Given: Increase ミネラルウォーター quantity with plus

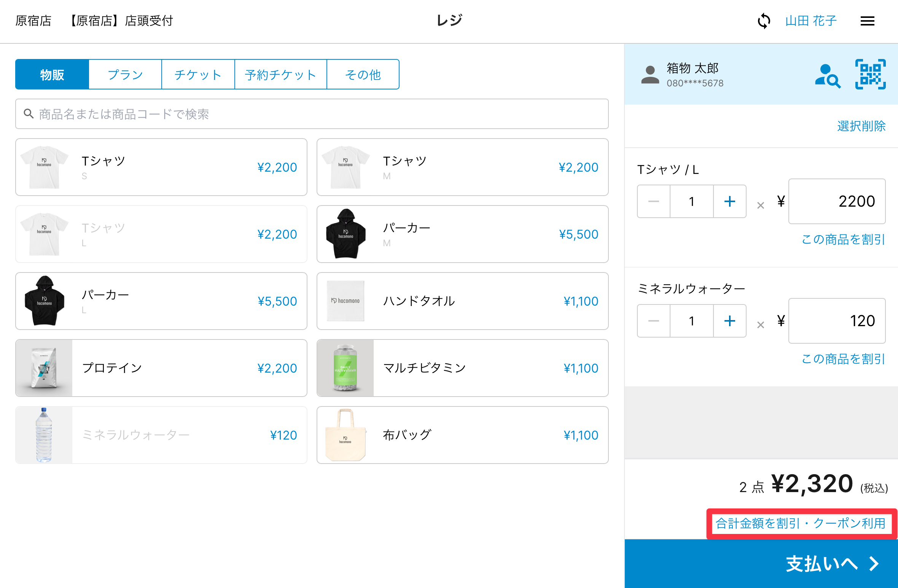Looking at the screenshot, I should [729, 321].
